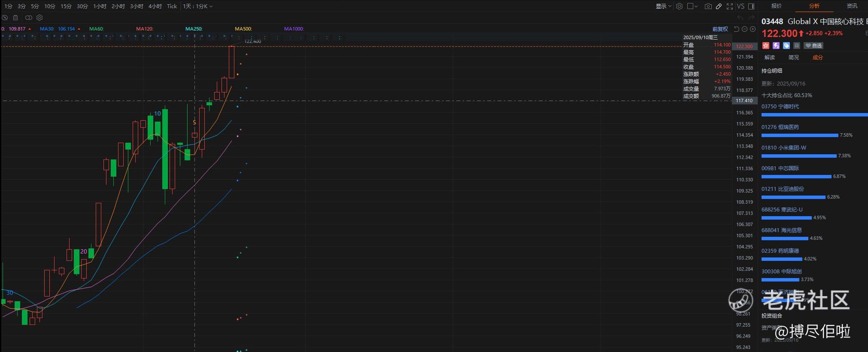The width and height of the screenshot is (868, 352).
Task: Select the drawing pencil tool
Action: [719, 6]
